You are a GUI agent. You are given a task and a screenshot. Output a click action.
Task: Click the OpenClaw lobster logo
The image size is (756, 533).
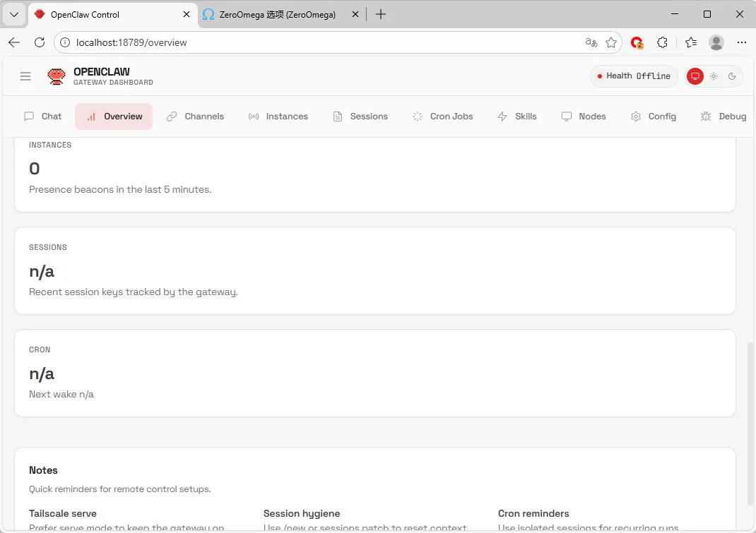[x=57, y=76]
